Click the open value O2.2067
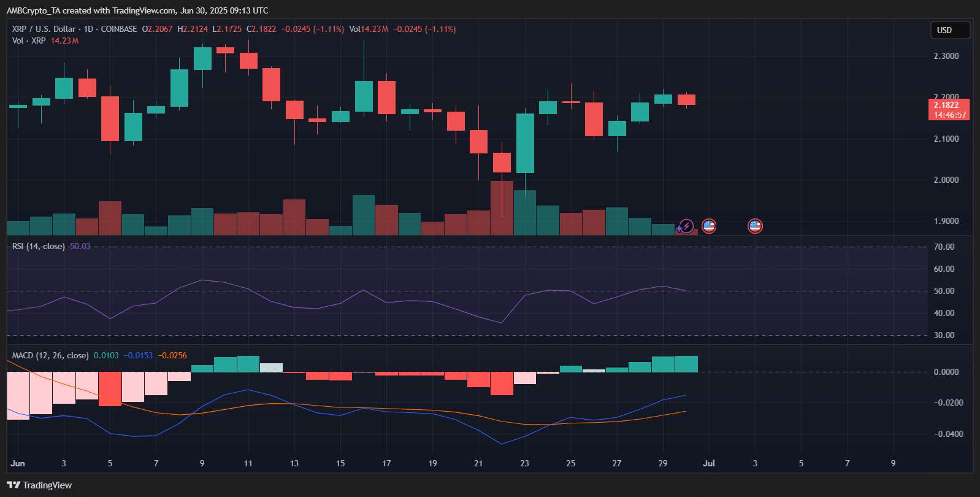Screen dimensions: 980x497 pos(158,29)
